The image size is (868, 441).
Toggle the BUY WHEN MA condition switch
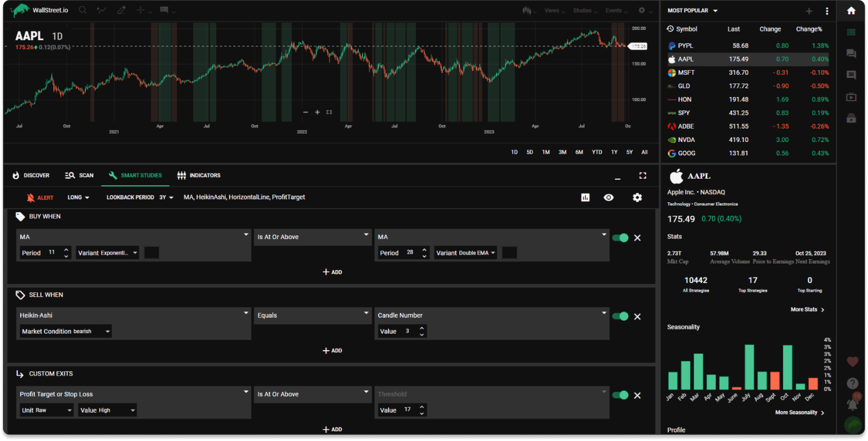620,238
